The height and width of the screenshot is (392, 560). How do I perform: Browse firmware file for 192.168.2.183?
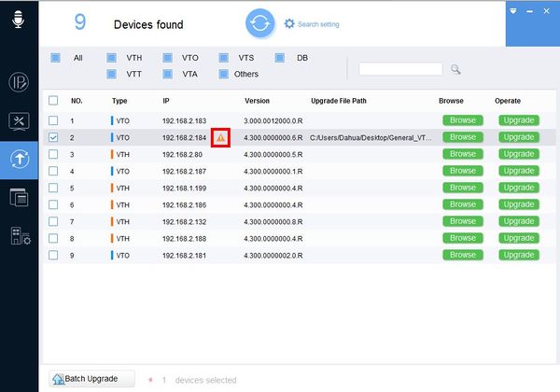[463, 120]
